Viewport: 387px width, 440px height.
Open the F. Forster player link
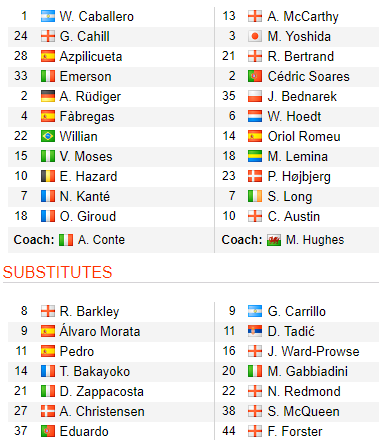[295, 431]
